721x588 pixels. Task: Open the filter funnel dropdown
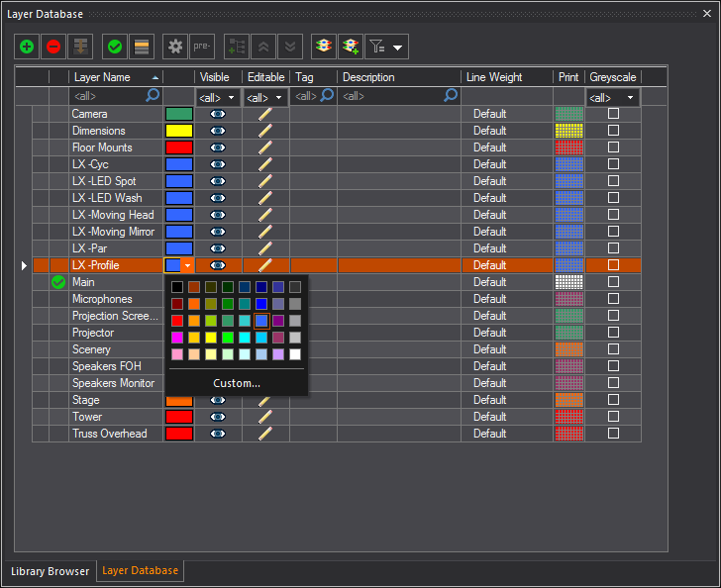click(x=386, y=47)
